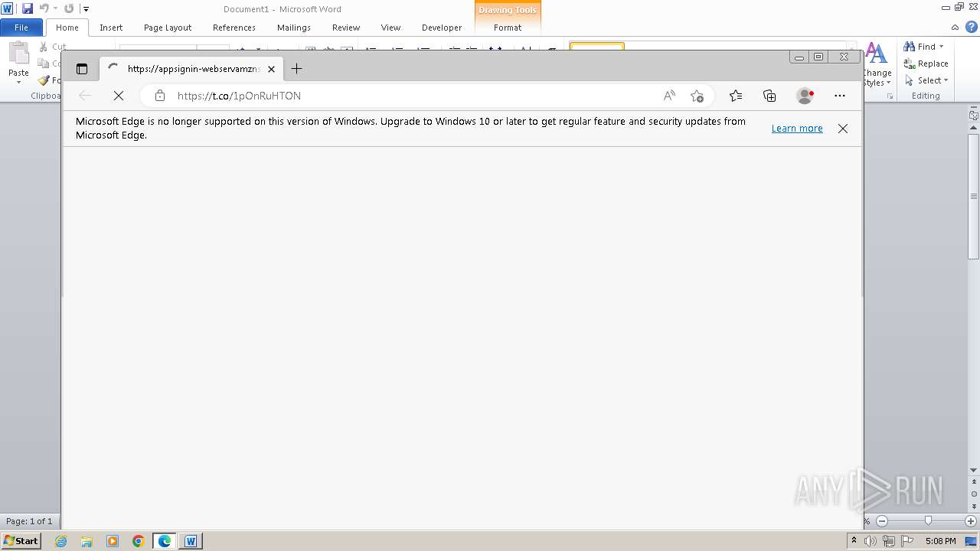The width and height of the screenshot is (980, 551).
Task: Show hidden system tray icons
Action: (854, 540)
